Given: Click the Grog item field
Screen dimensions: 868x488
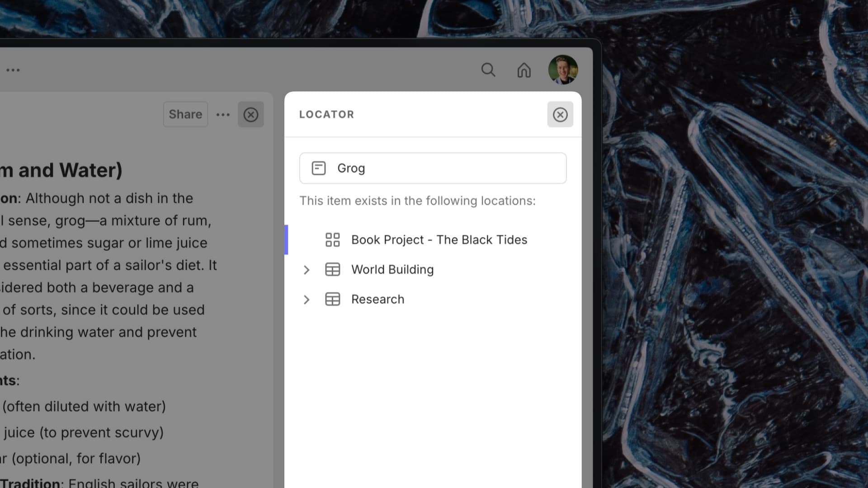Looking at the screenshot, I should pos(433,168).
